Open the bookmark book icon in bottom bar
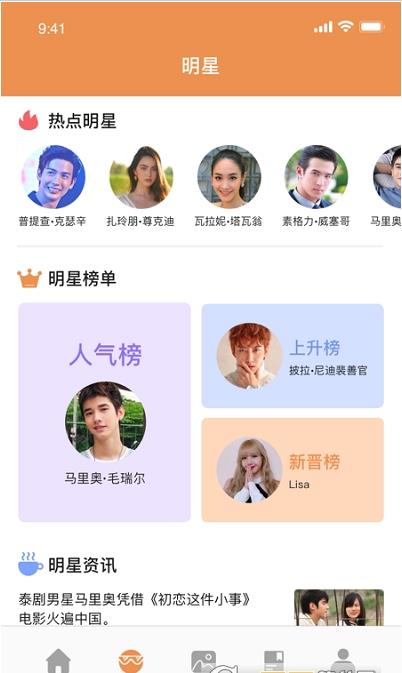 (x=274, y=661)
